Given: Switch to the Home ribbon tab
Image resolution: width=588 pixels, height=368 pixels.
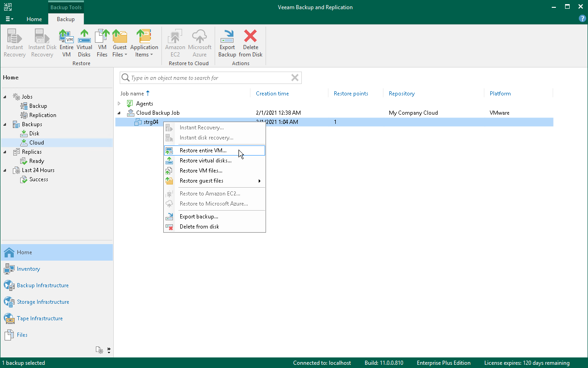Looking at the screenshot, I should [34, 19].
